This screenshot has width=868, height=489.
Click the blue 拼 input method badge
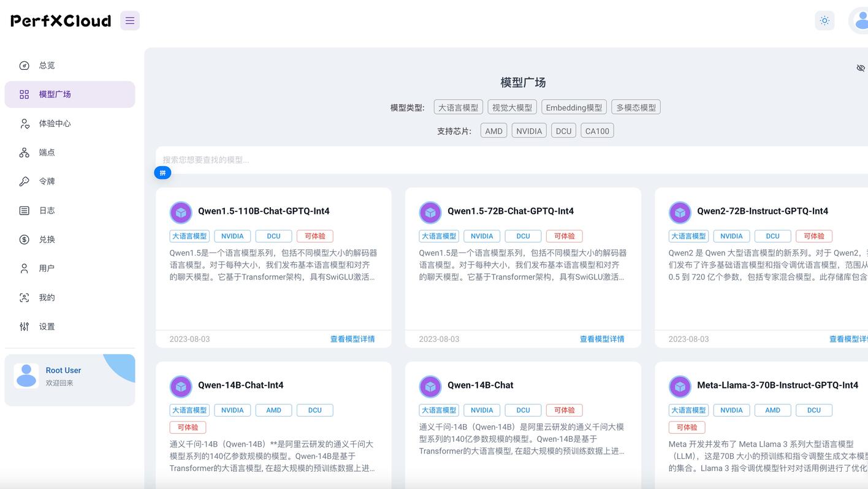[162, 173]
